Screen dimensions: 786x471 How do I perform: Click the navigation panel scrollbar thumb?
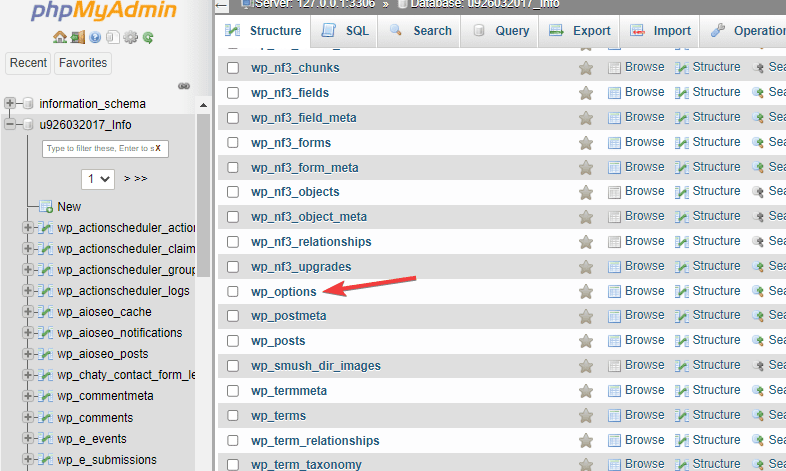pos(203,195)
